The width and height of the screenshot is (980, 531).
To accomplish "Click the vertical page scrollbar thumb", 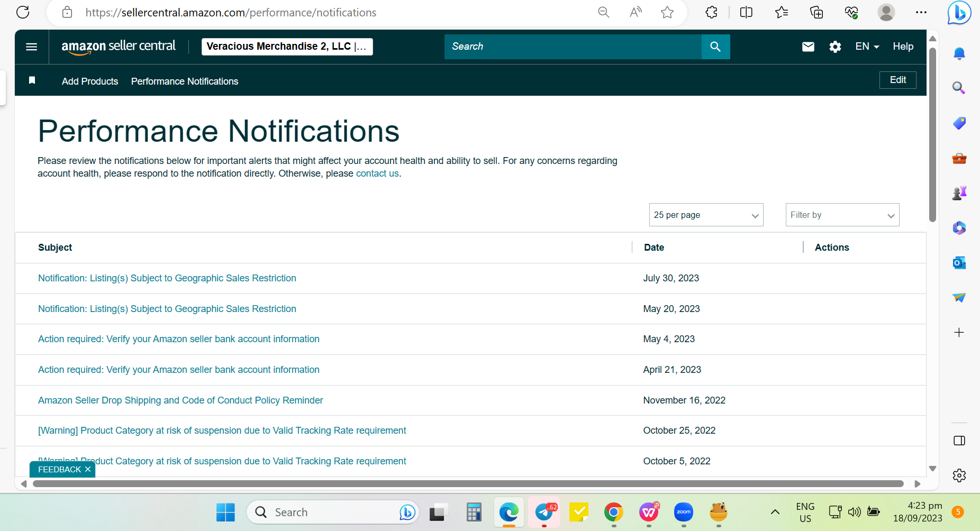I will point(932,135).
